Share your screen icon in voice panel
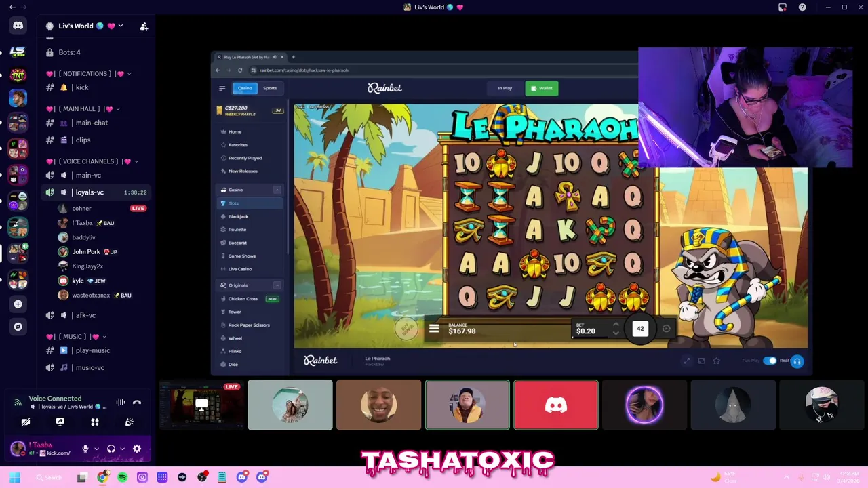The height and width of the screenshot is (488, 868). click(x=60, y=422)
